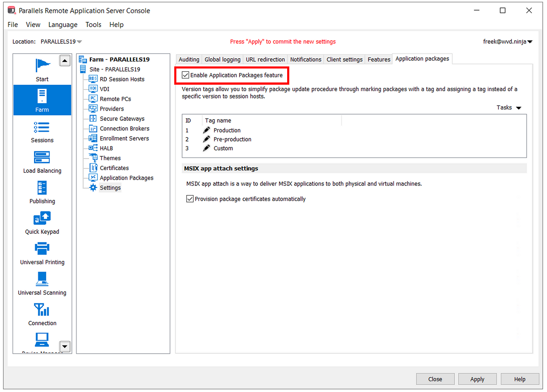Click the Connection Brokers tree icon
The image size is (547, 392).
(x=93, y=128)
